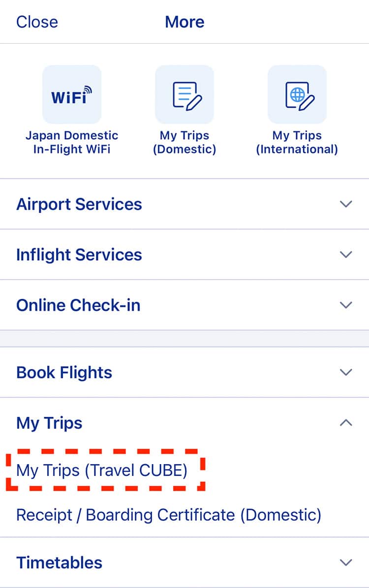Expand the Inflight Services chevron
Viewport: 369px width, 588px height.
[346, 255]
